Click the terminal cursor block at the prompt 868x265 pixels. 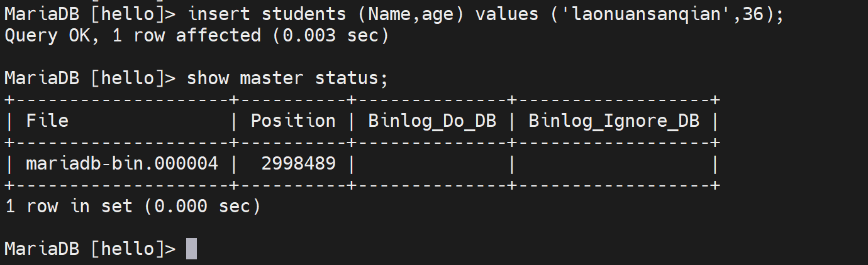192,248
